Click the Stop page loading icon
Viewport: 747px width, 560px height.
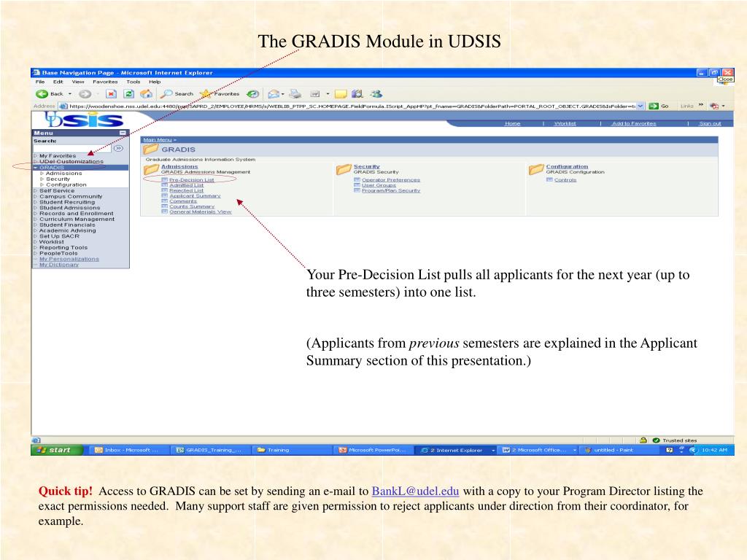[111, 94]
